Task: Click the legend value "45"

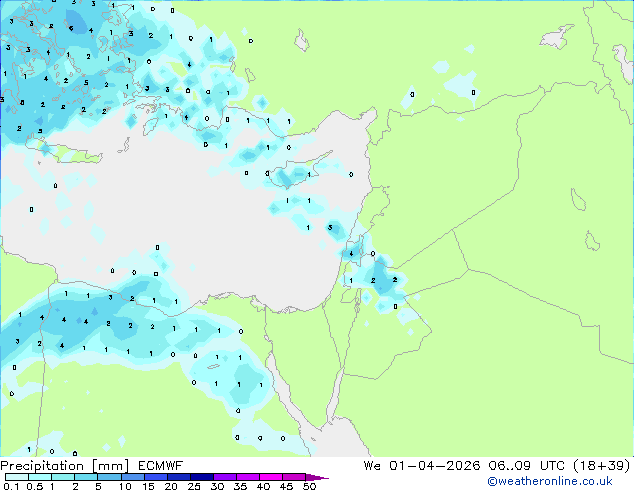Action: click(x=286, y=486)
